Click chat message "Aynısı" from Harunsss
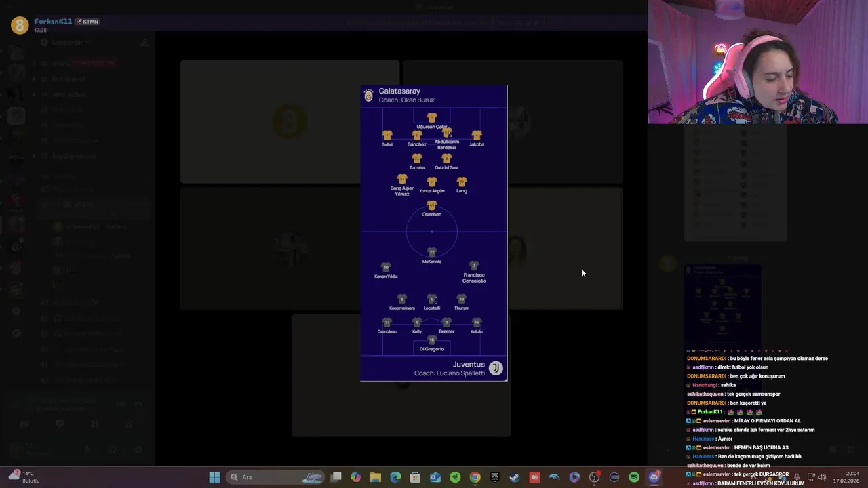 [726, 439]
